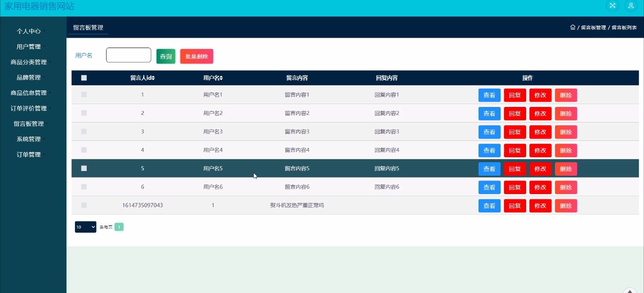Open 品牌管理 in sidebar
The width and height of the screenshot is (644, 293).
click(29, 77)
